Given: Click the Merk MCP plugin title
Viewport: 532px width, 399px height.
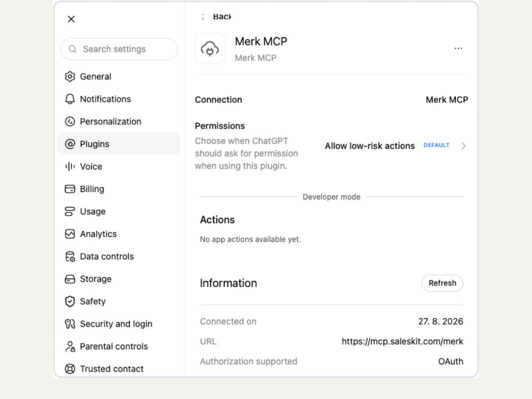Looking at the screenshot, I should click(261, 41).
